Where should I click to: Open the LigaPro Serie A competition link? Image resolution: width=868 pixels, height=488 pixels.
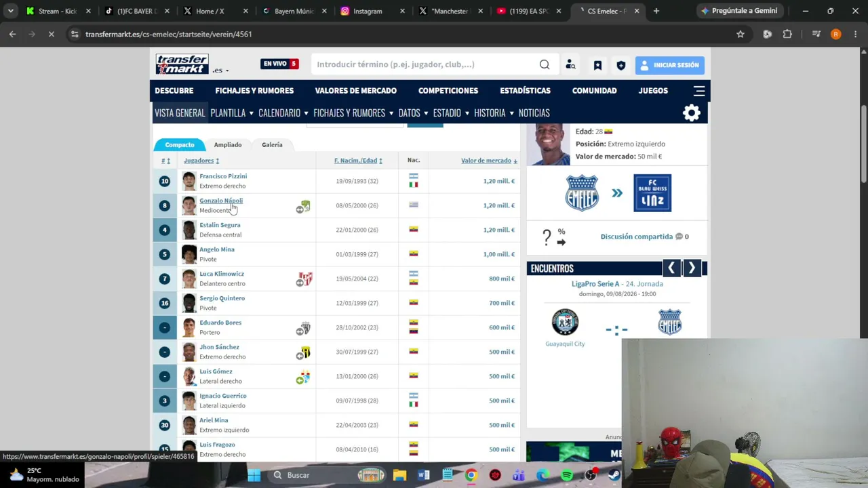595,284
